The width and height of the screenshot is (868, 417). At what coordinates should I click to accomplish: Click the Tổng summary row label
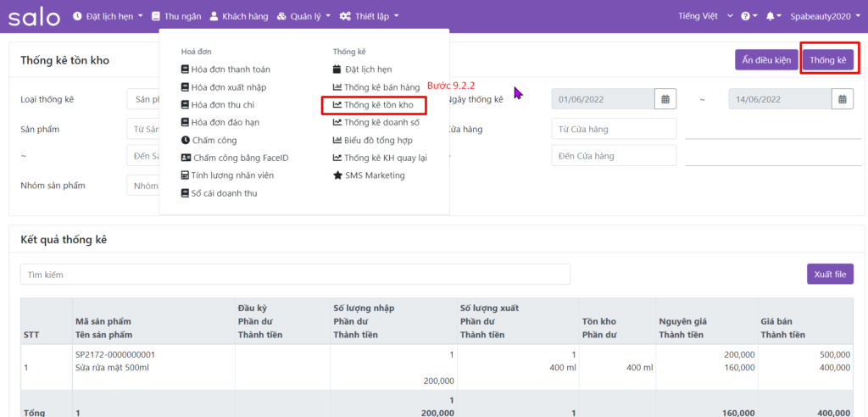[x=34, y=413]
